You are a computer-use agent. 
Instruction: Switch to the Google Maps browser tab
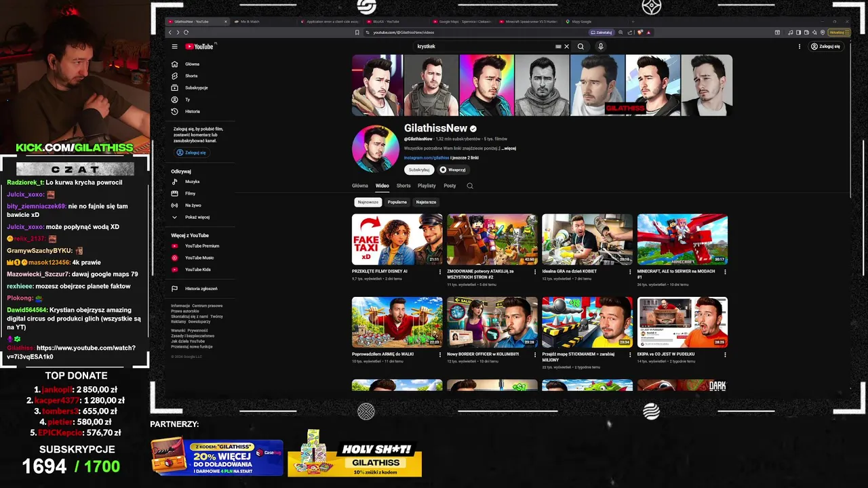pos(462,22)
